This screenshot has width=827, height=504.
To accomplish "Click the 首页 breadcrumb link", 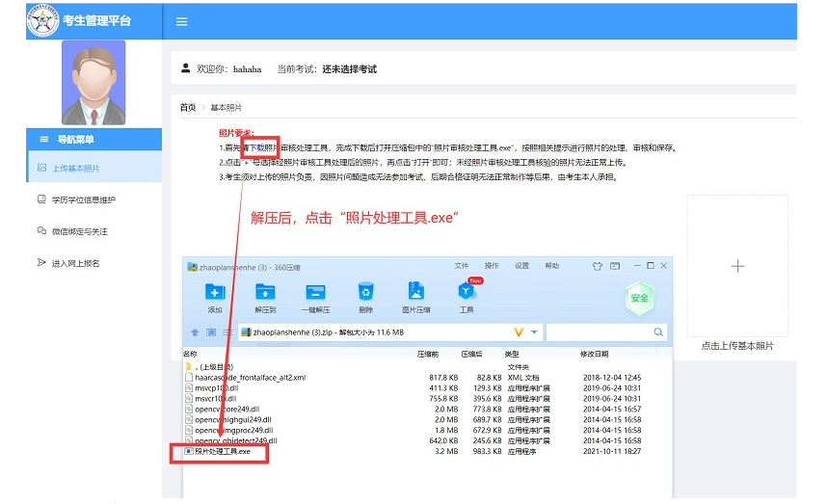I will click(188, 108).
